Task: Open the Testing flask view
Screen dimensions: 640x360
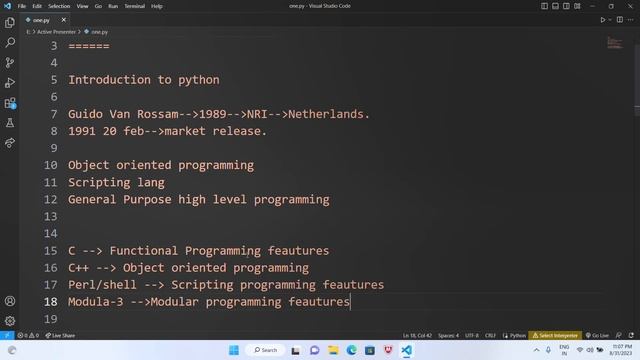Action: pyautogui.click(x=10, y=123)
